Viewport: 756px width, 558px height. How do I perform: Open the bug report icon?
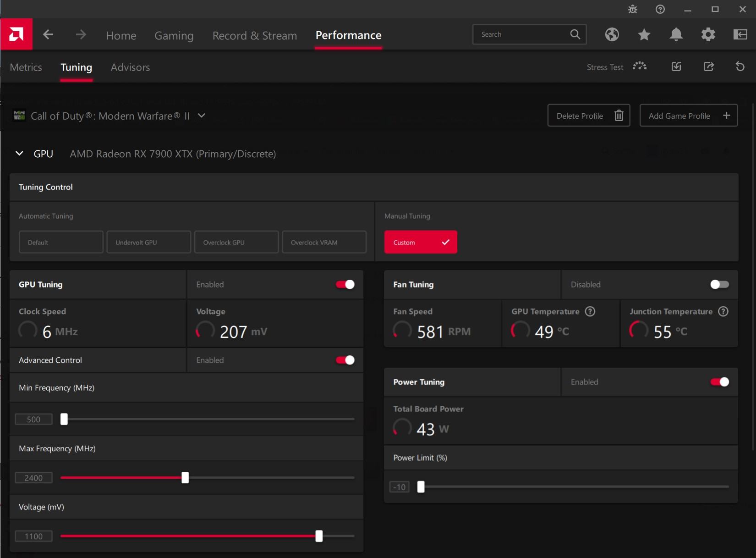pos(633,9)
